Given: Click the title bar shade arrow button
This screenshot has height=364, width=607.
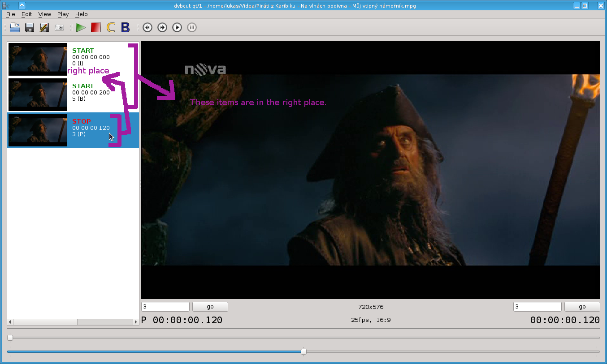Looking at the screenshot, I should [22, 5].
